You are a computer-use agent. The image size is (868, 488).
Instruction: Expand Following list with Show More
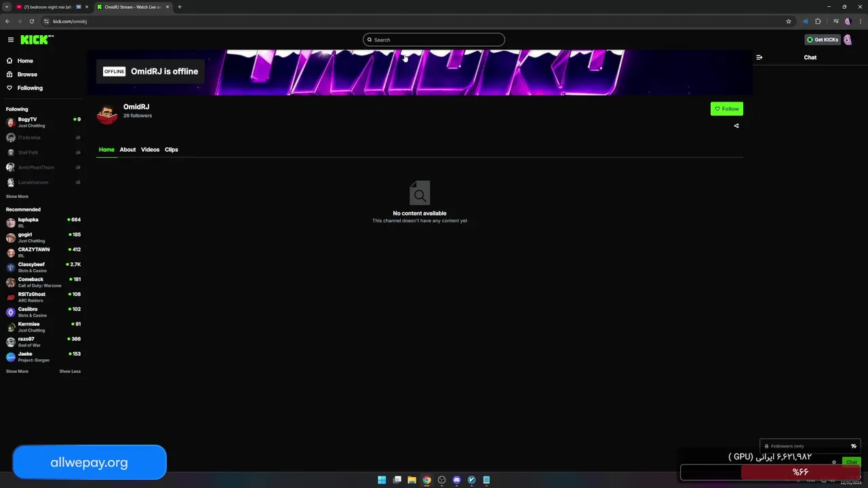point(17,197)
